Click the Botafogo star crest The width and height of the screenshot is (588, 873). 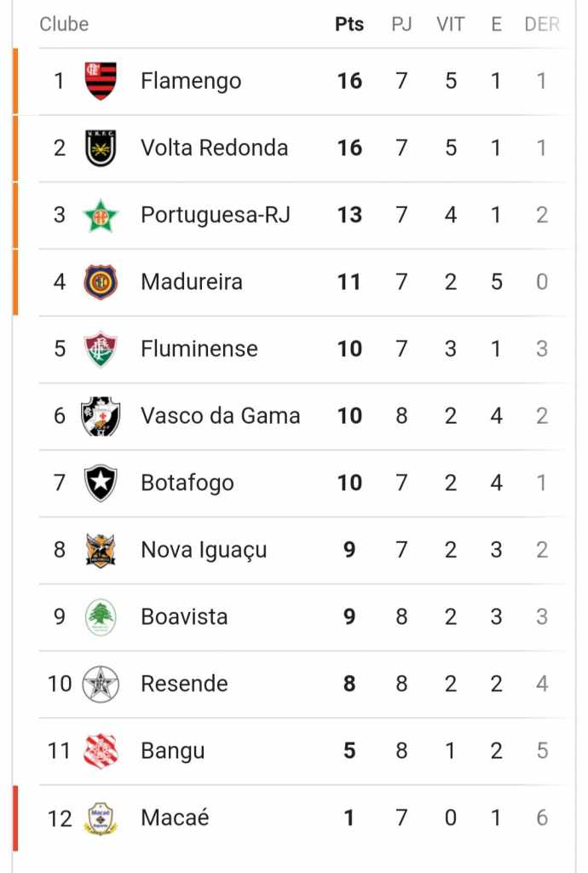101,483
